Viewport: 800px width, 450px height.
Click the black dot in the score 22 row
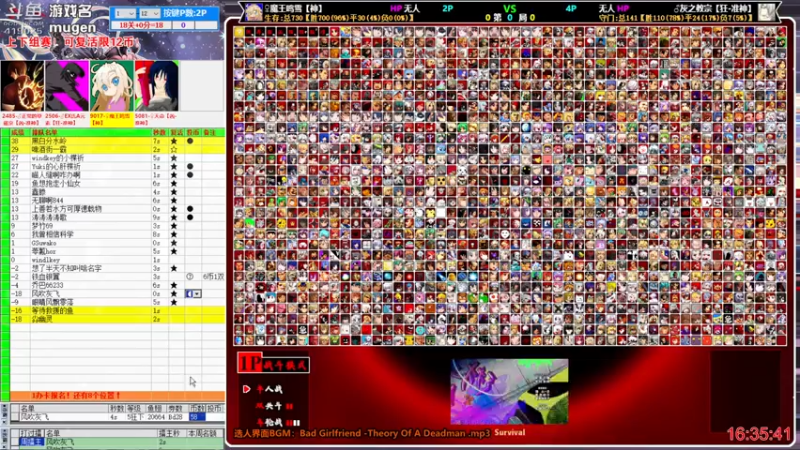click(x=190, y=175)
